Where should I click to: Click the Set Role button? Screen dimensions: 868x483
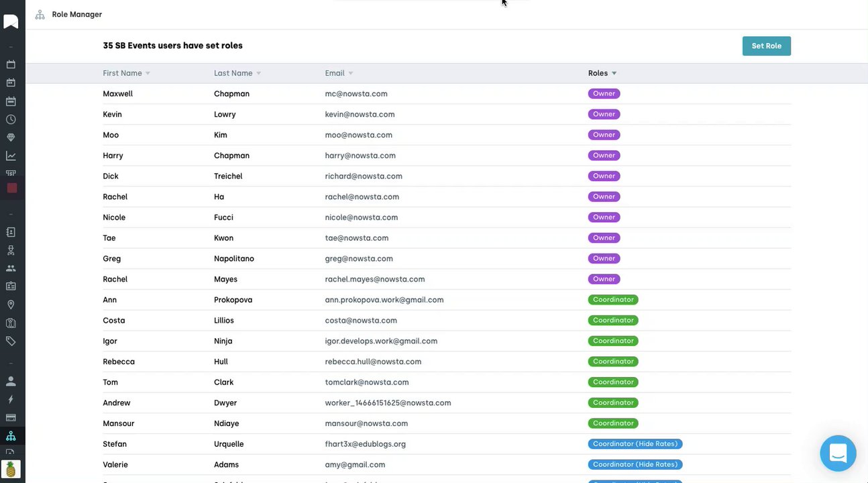[766, 46]
